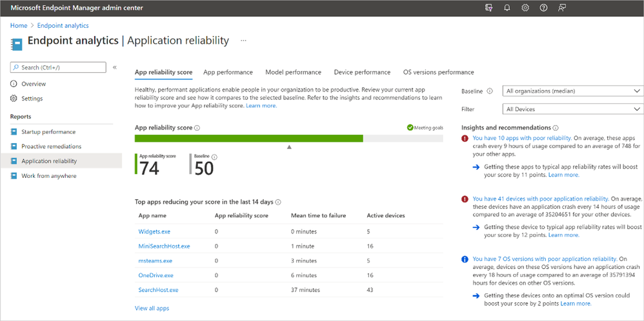Image resolution: width=644 pixels, height=321 pixels.
Task: Switch to Model performance tab
Action: pyautogui.click(x=293, y=72)
